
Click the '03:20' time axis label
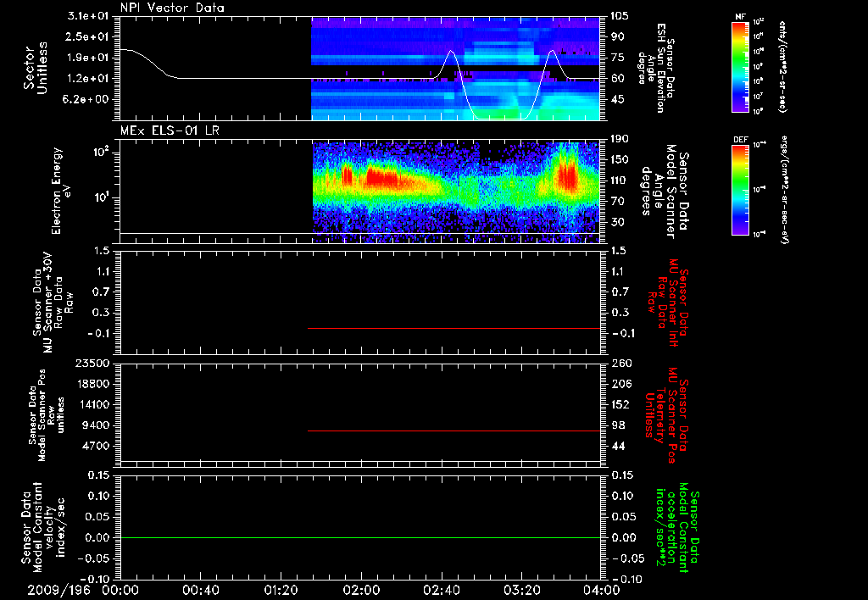(521, 591)
